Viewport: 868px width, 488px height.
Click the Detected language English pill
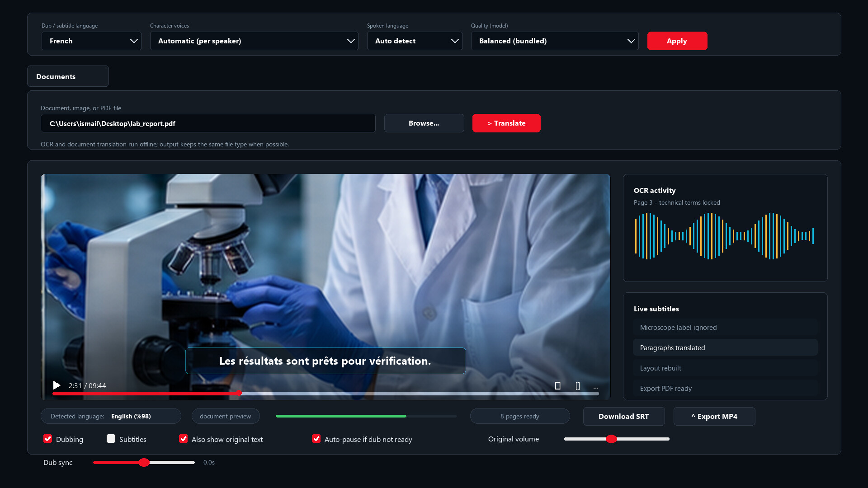tap(111, 416)
